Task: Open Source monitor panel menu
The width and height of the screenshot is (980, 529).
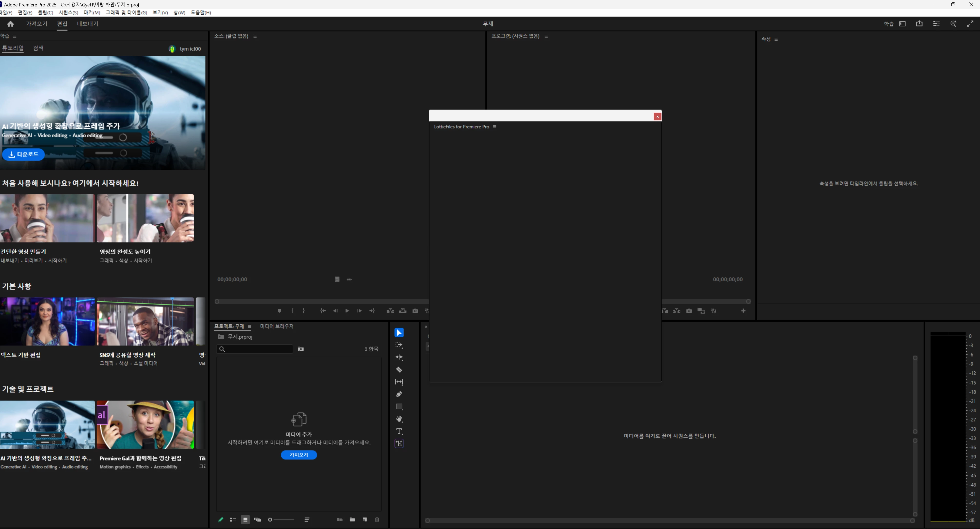Action: pos(255,36)
